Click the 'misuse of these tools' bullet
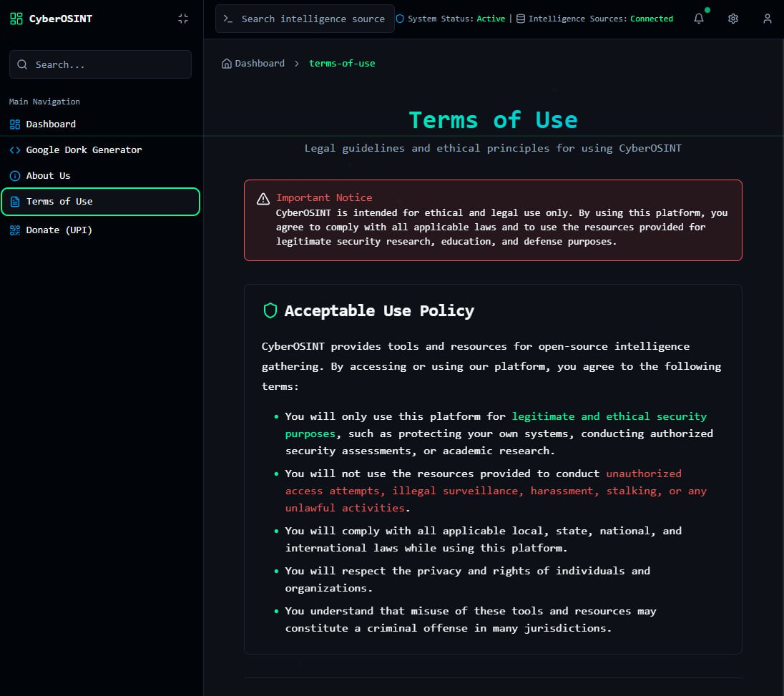784x696 pixels. (x=471, y=619)
